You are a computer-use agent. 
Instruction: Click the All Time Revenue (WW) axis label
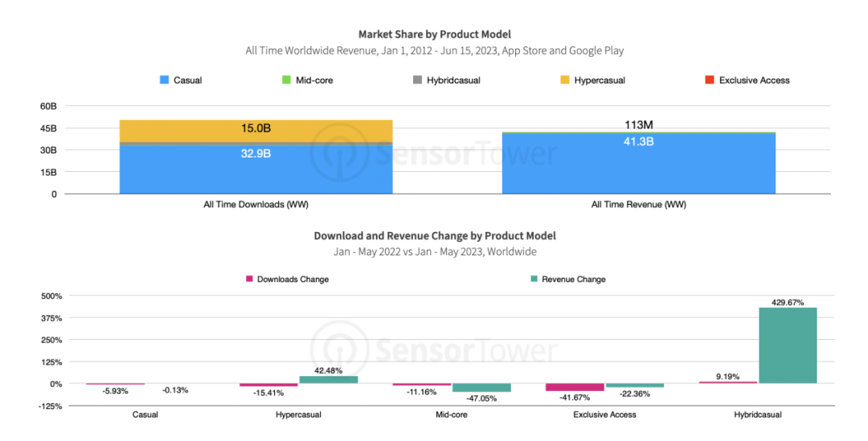click(638, 205)
